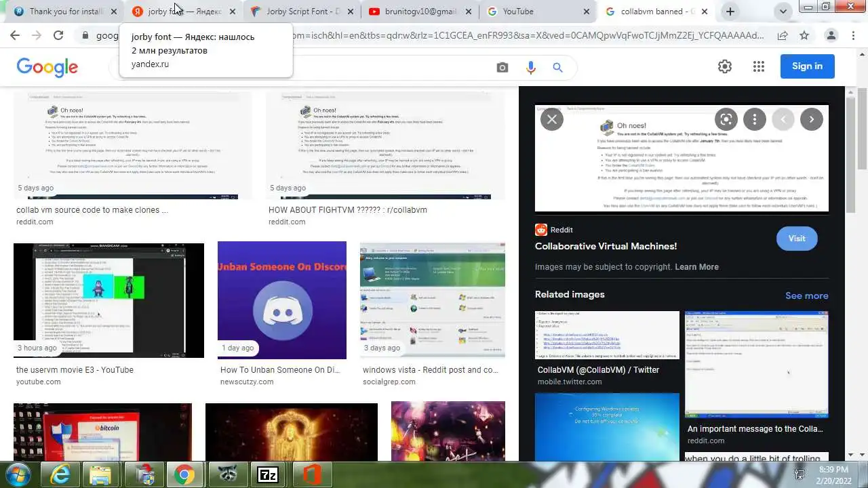This screenshot has width=868, height=488.
Task: Open the Google apps grid
Action: 759,66
